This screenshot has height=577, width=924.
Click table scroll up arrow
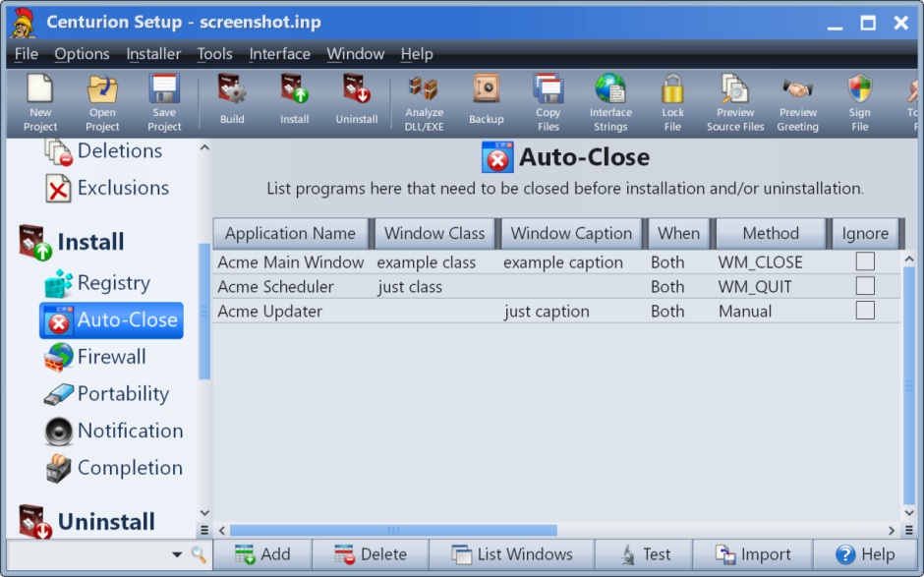908,259
